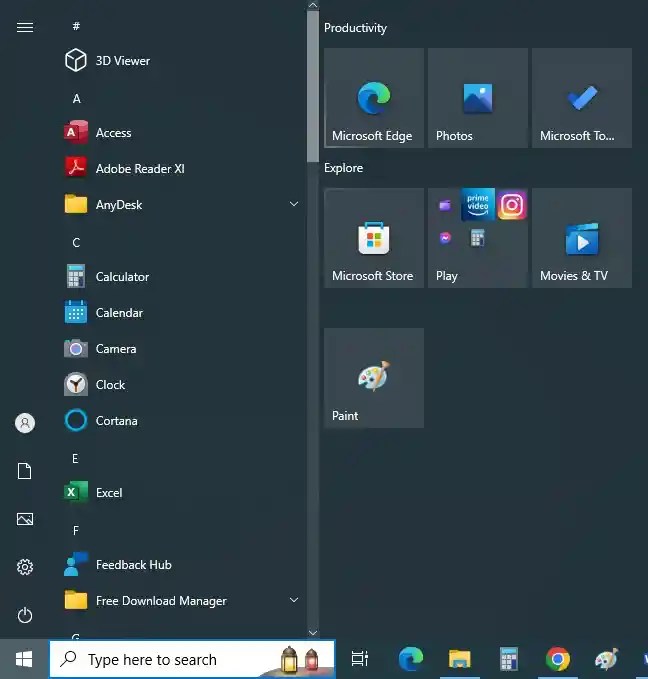The image size is (648, 679).
Task: Click the app list scrollbar thumb
Action: pos(313,87)
